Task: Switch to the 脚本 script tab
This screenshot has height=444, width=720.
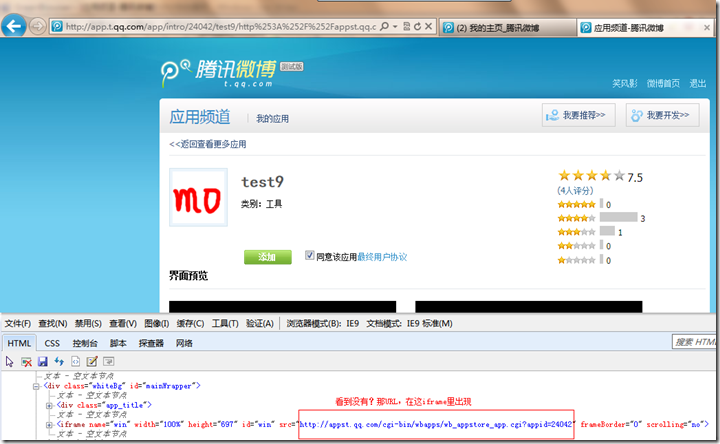Action: pos(118,343)
